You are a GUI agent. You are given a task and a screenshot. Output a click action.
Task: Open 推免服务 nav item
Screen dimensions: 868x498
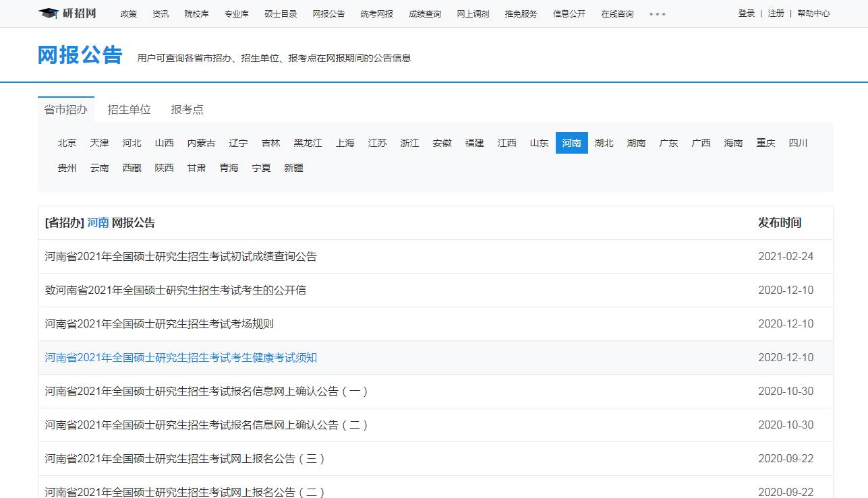tap(521, 13)
